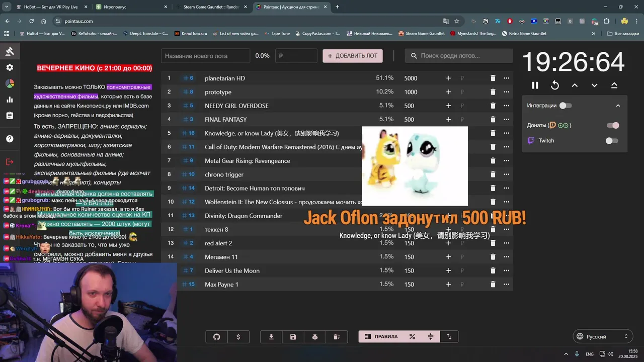Expand hidden bookmarks double chevron
Viewport: 644px width, 362px height.
click(594, 34)
